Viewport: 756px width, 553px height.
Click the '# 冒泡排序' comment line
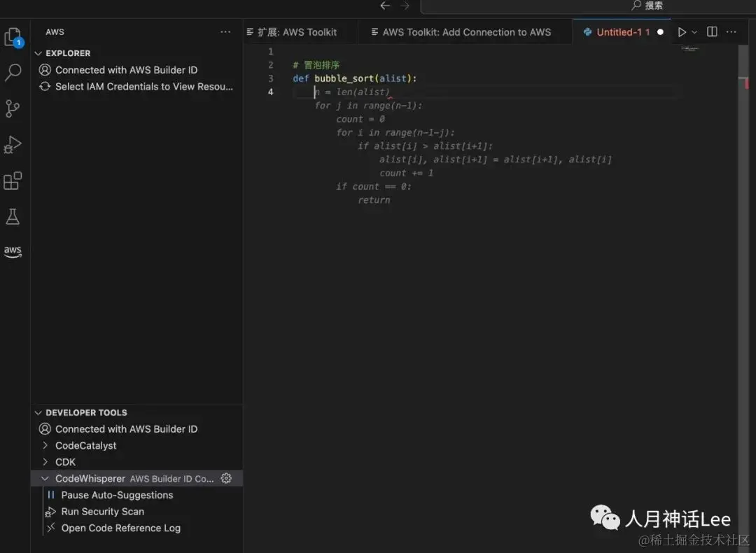click(316, 65)
